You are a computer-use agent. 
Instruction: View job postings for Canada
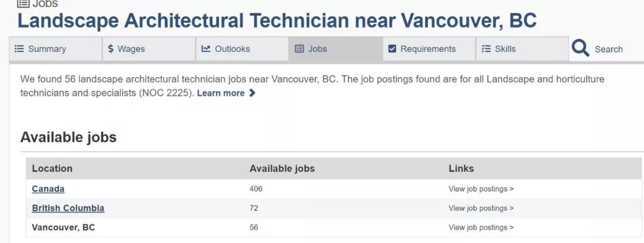point(481,189)
